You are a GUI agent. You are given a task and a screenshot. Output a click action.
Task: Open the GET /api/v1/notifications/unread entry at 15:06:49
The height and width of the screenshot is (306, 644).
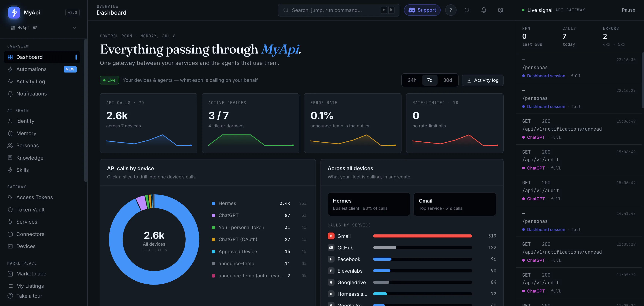pyautogui.click(x=579, y=129)
